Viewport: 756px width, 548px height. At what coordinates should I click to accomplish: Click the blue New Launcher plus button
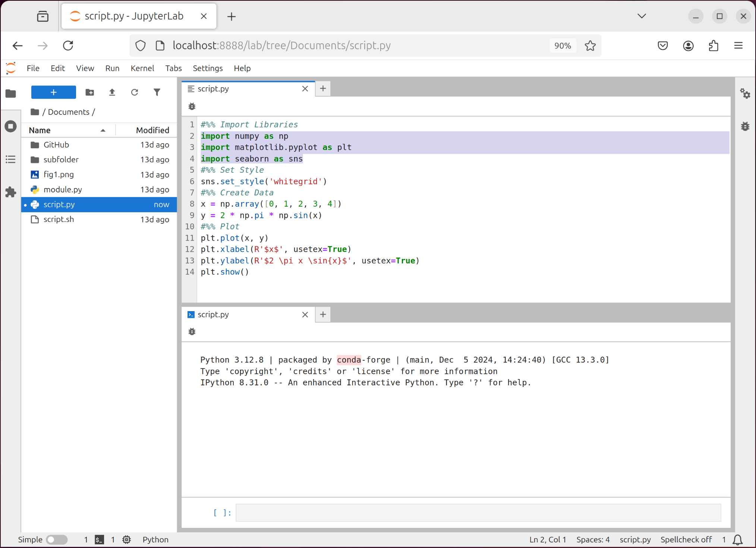click(x=53, y=92)
